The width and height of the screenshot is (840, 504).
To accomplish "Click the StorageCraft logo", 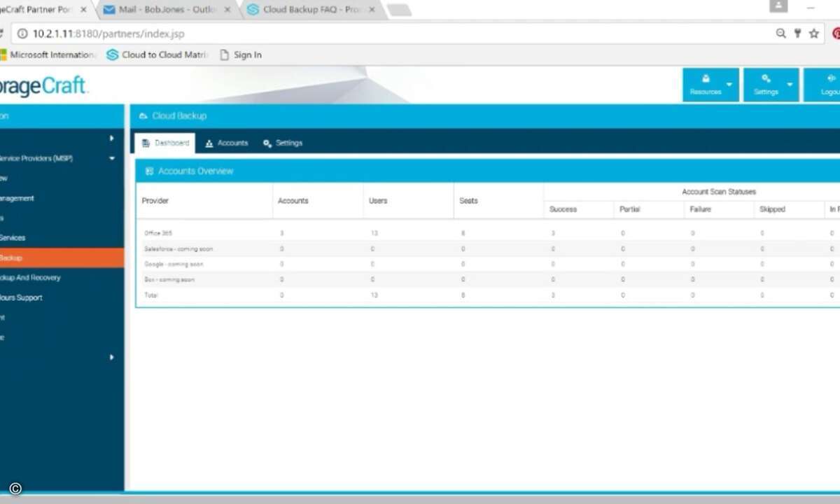I will click(x=43, y=86).
